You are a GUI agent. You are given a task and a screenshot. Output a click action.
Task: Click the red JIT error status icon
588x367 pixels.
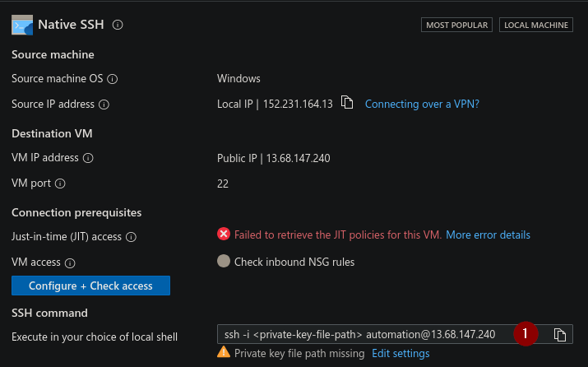coord(224,235)
